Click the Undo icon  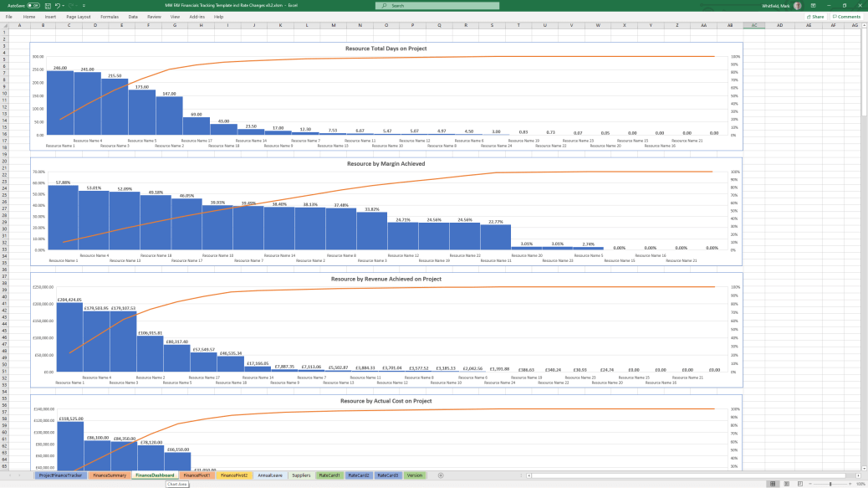tap(58, 5)
